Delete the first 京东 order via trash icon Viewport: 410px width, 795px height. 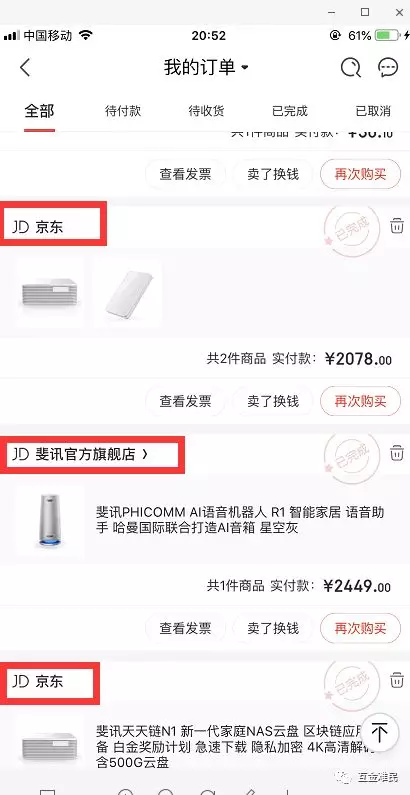pos(397,226)
